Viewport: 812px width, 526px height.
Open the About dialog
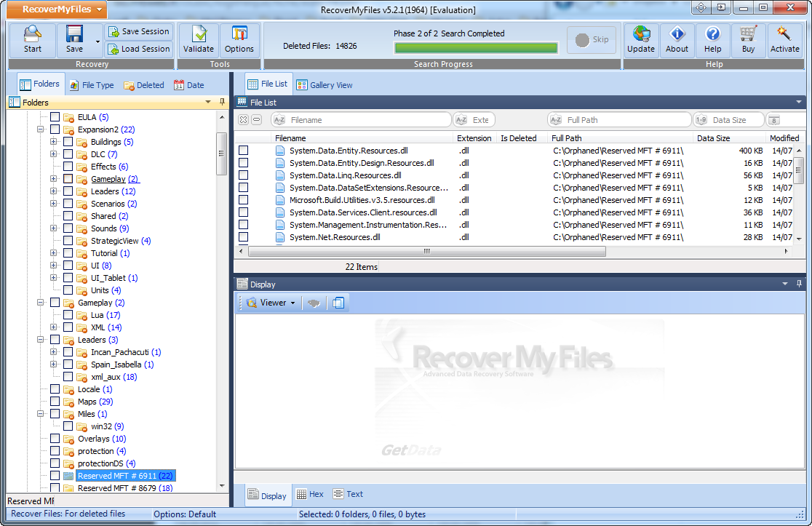(677, 40)
